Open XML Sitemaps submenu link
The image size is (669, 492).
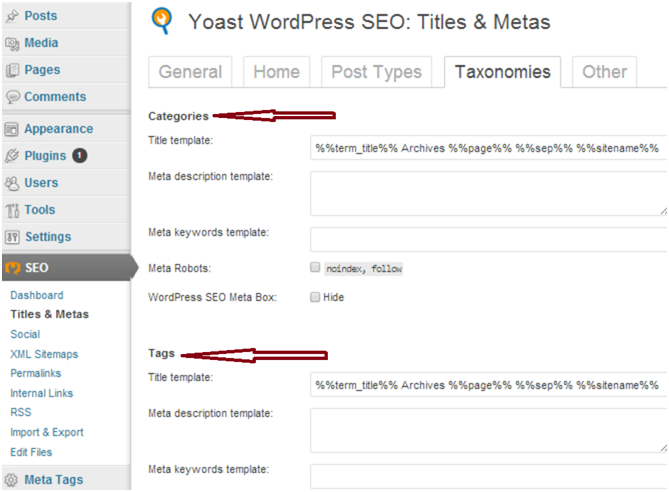(x=44, y=354)
